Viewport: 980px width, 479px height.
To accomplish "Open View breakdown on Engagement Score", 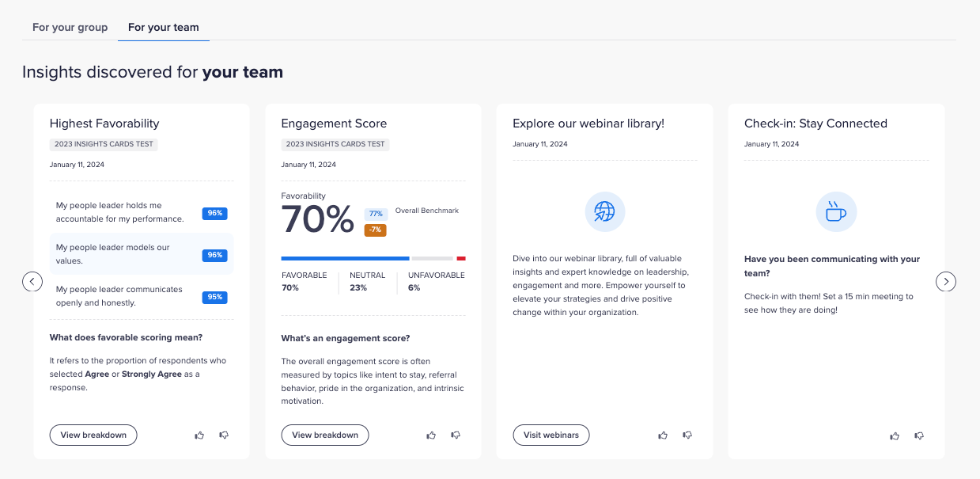I will tap(325, 435).
